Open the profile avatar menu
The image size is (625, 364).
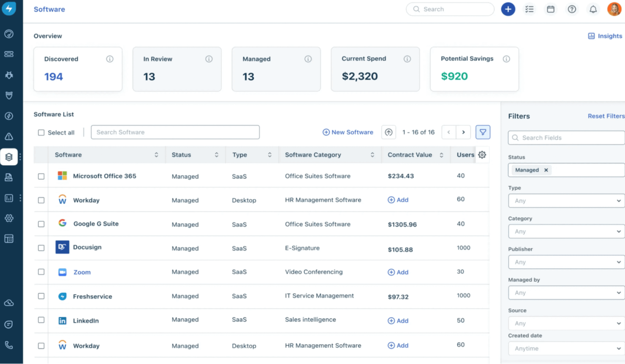pyautogui.click(x=614, y=9)
